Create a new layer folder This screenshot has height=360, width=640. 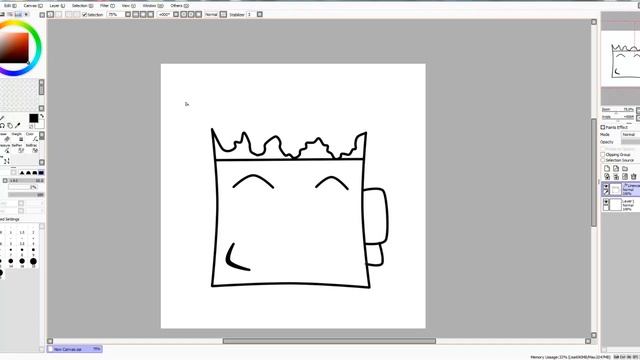coord(625,168)
